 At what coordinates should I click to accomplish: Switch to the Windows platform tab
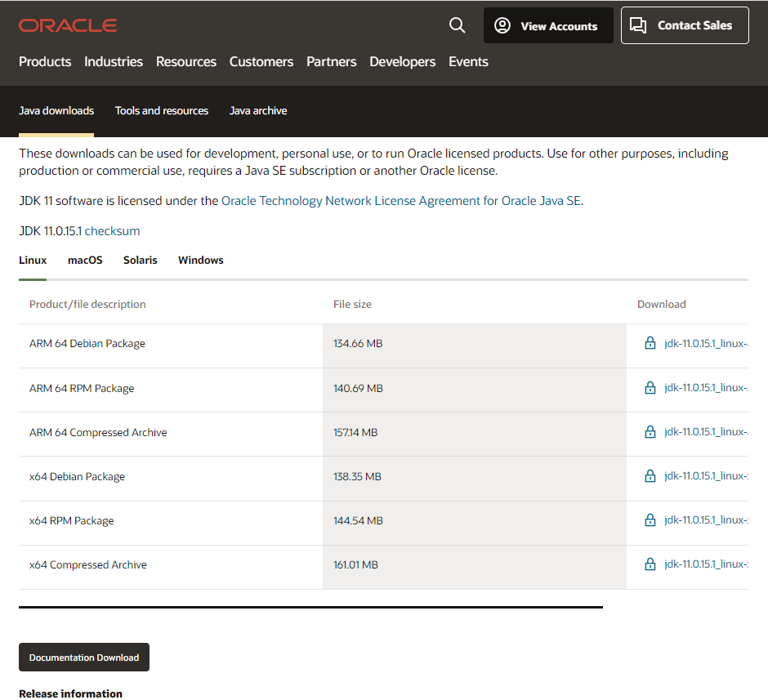tap(201, 260)
